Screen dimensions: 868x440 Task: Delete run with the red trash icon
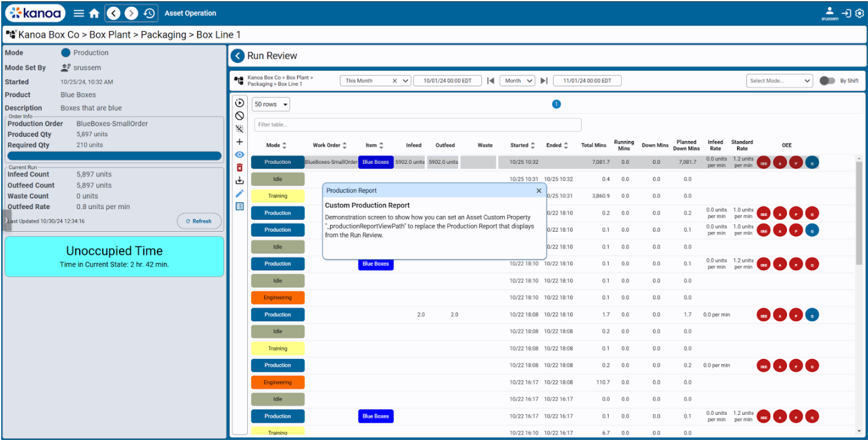point(240,167)
